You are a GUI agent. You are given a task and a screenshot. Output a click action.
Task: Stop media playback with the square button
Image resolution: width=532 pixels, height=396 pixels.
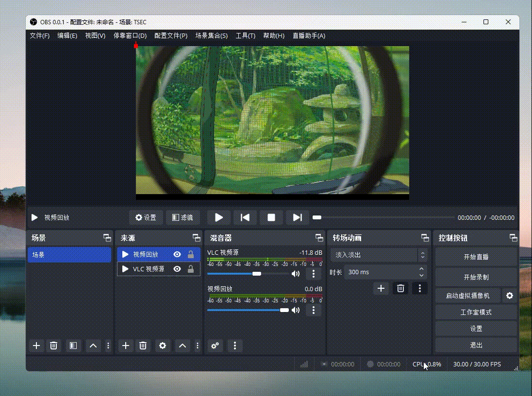click(271, 217)
